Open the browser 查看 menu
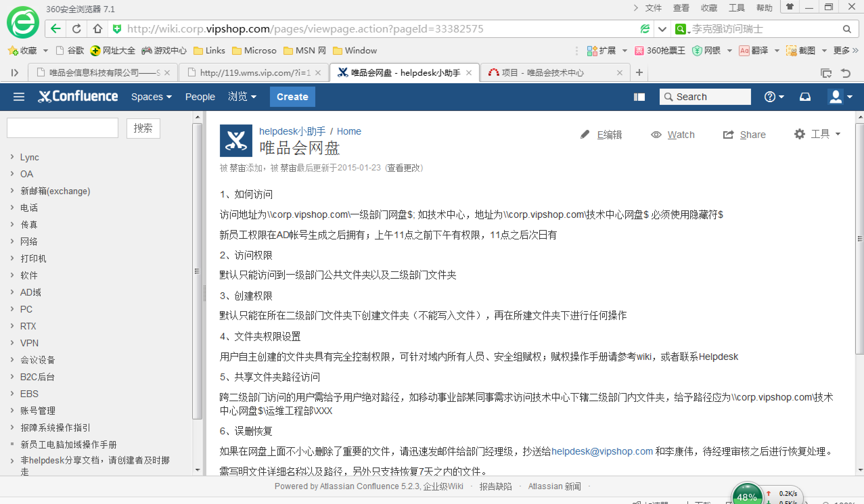Viewport: 864px width, 504px height. click(x=681, y=8)
